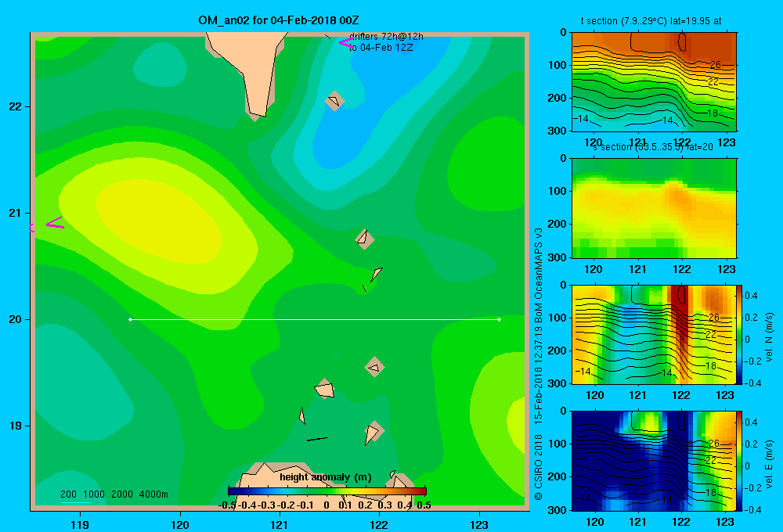
Task: Click the western endpoint diamond of the white transect
Action: point(130,319)
